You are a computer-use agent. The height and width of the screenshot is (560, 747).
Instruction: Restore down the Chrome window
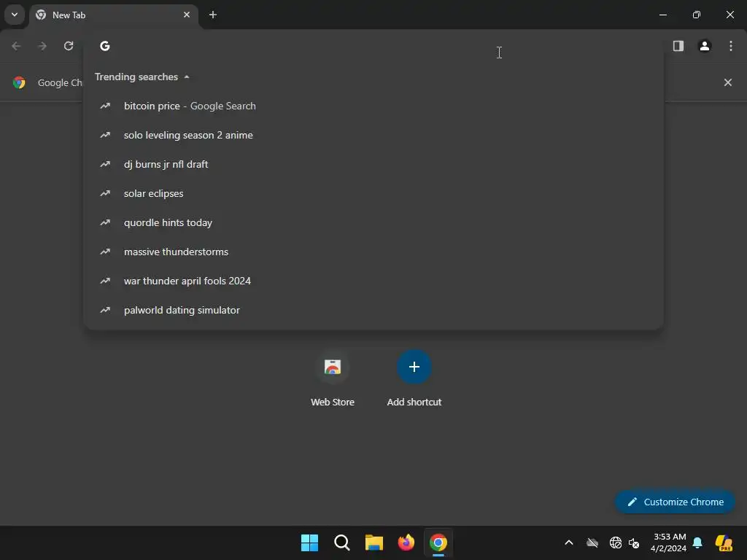click(696, 15)
